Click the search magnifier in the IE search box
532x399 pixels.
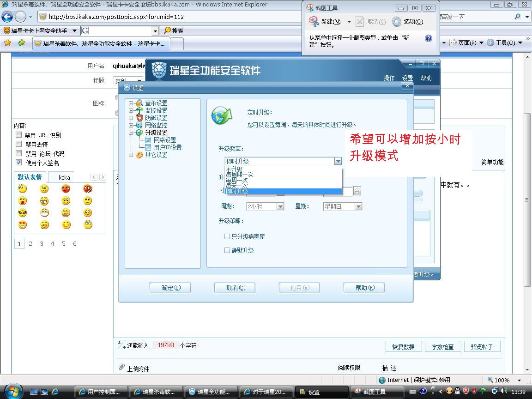(x=517, y=16)
